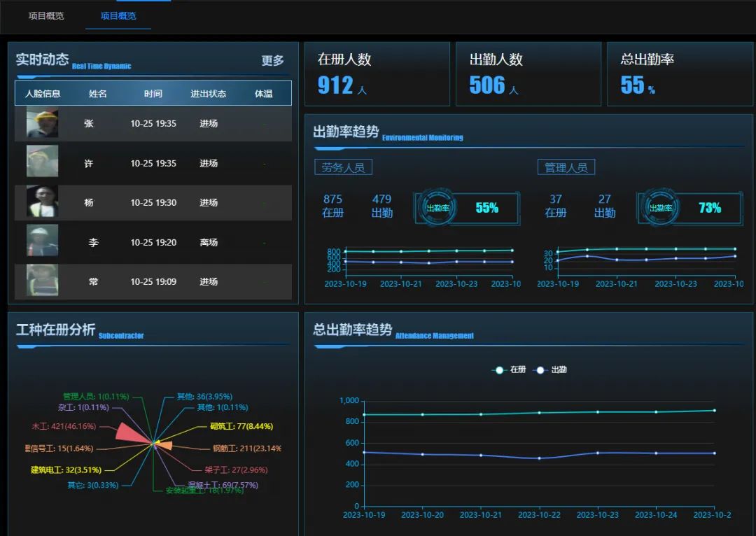Click the circular 出勤率 gauge beside 55%

tap(438, 208)
